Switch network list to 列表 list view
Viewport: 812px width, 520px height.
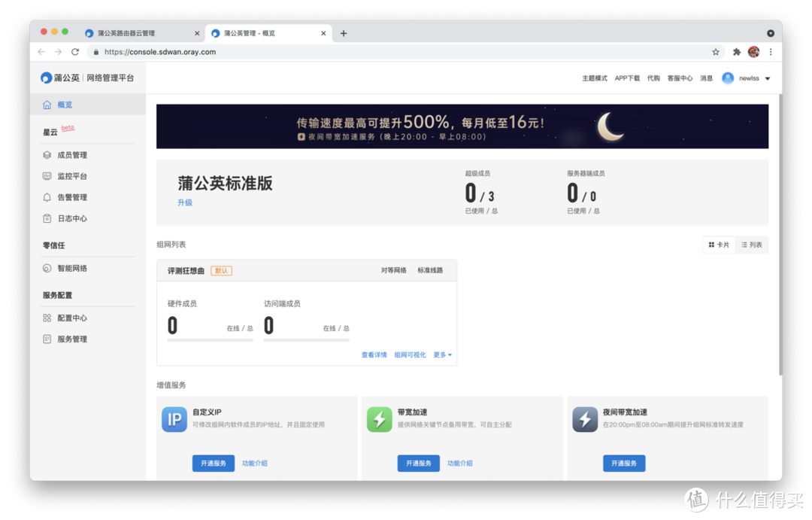[753, 245]
